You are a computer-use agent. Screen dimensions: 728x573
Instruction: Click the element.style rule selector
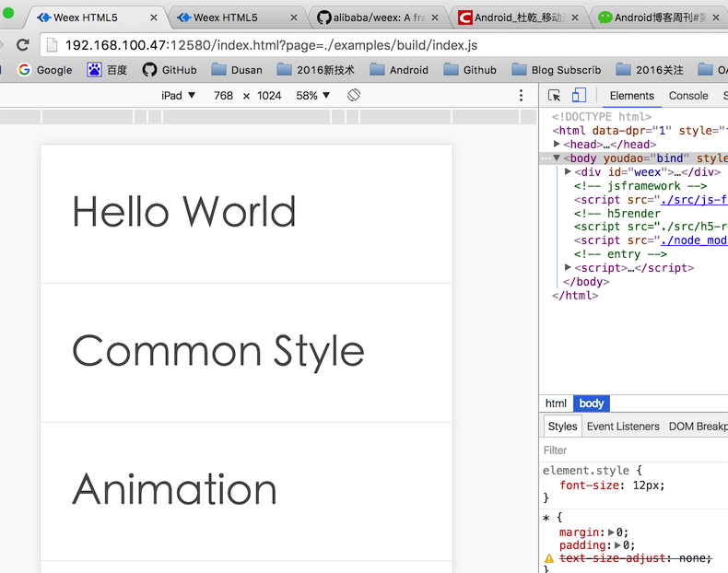point(586,471)
